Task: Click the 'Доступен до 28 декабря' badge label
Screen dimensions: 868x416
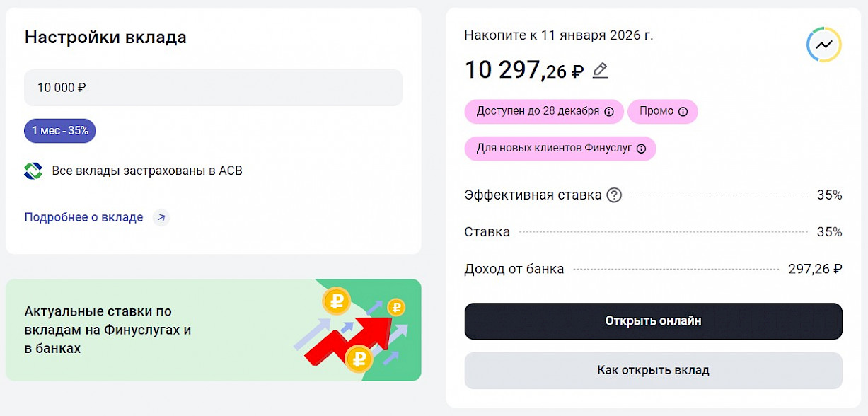Action: tap(537, 112)
